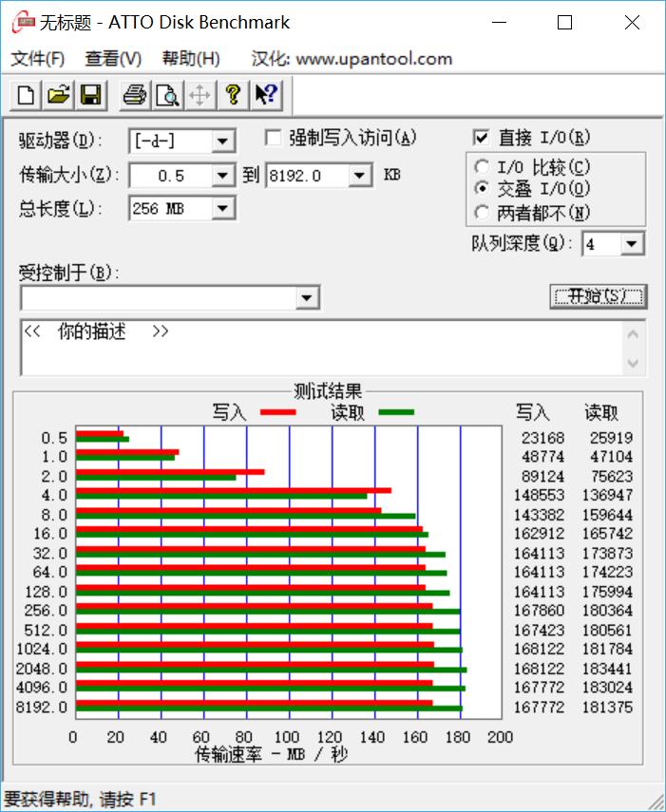Enable 强制写入访问(A) checkbox
The height and width of the screenshot is (812, 666).
[x=273, y=138]
